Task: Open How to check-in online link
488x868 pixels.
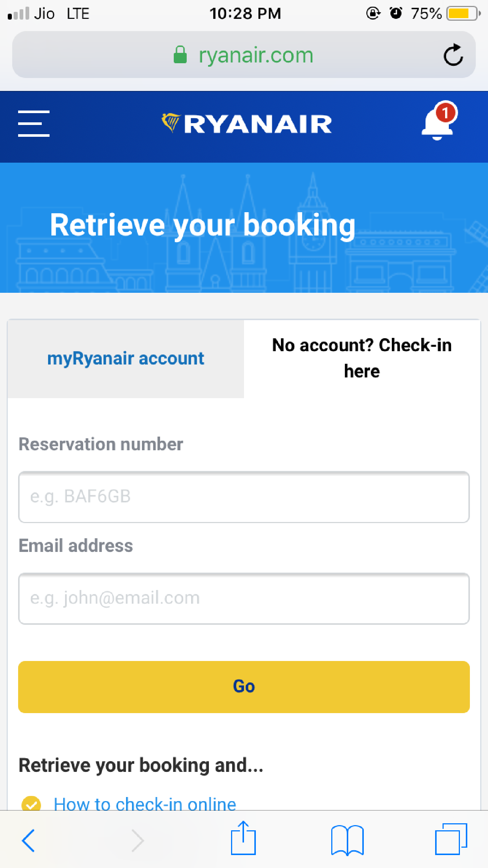Action: (145, 804)
